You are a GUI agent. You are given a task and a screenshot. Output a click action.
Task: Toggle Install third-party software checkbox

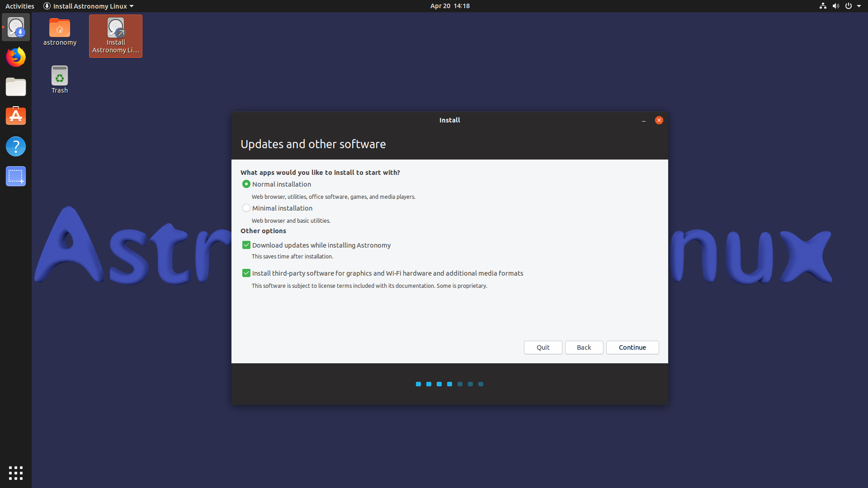pyautogui.click(x=246, y=273)
